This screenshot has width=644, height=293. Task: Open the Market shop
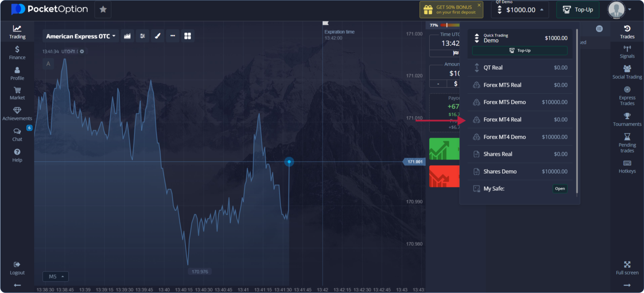(x=17, y=94)
